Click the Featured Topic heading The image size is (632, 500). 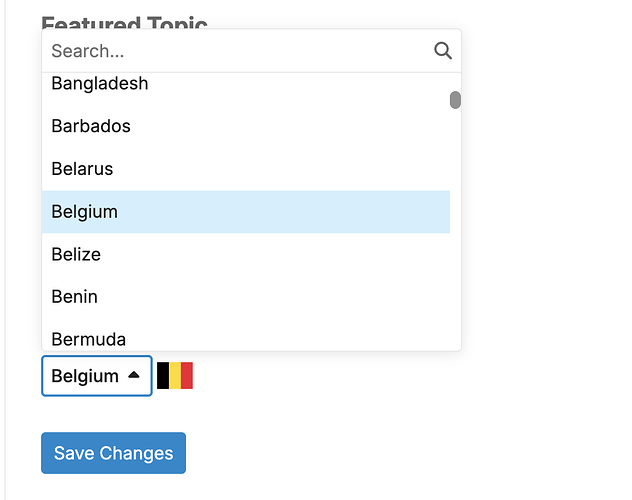(x=125, y=23)
